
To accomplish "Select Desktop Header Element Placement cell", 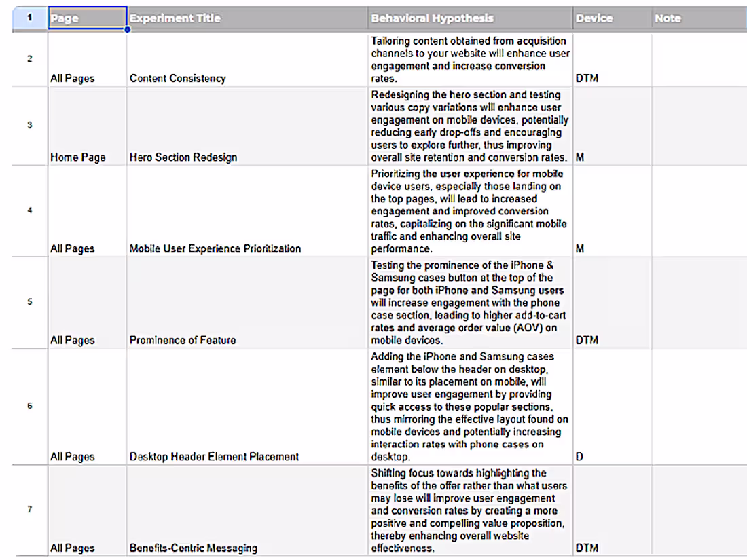I will click(247, 406).
